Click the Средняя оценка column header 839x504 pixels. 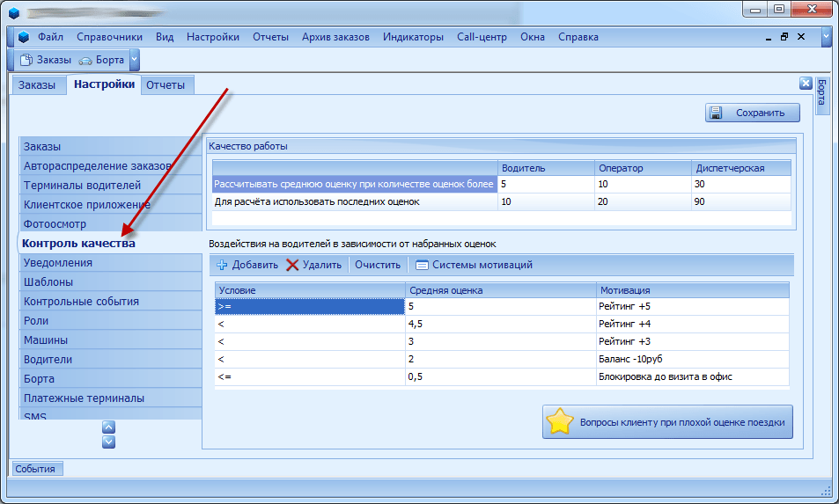501,290
